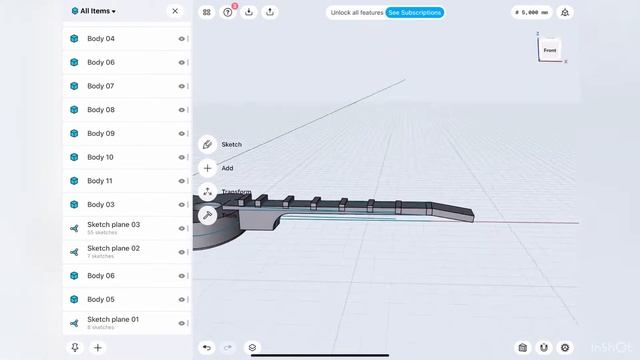Hide Body 10 with its eye icon
This screenshot has height=360, width=640.
coord(182,157)
